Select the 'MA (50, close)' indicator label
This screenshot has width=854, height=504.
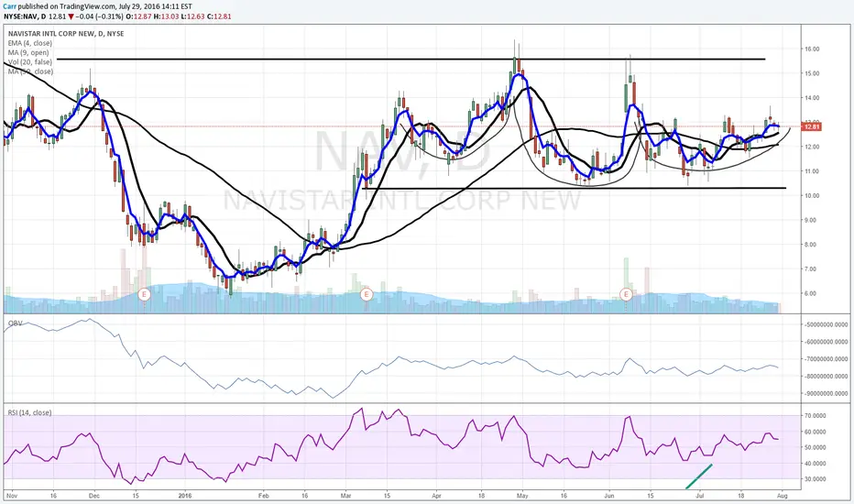point(30,71)
